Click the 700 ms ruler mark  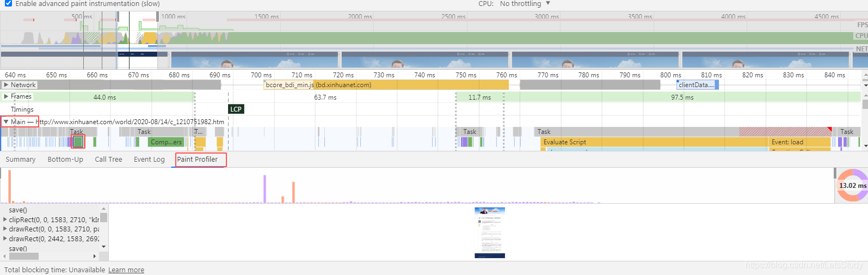pos(261,75)
